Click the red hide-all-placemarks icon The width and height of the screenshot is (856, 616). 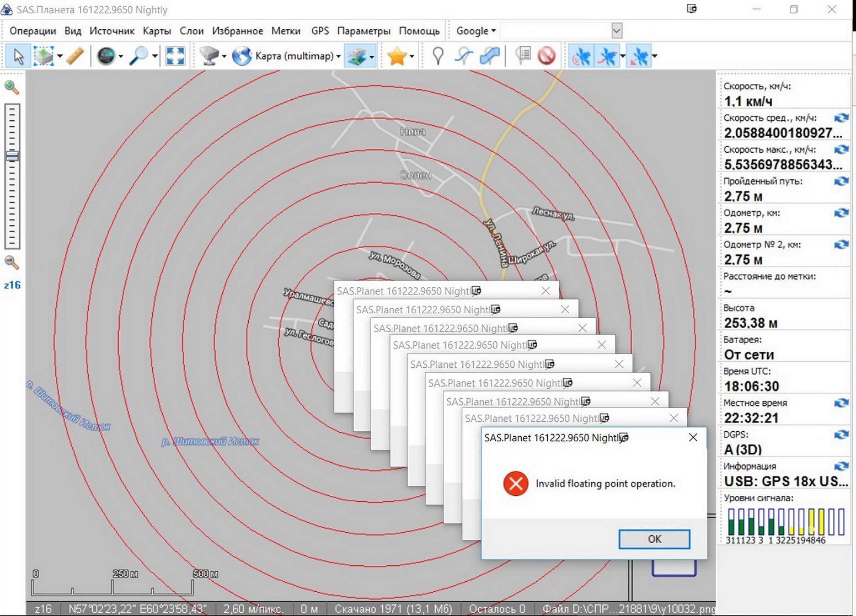tap(546, 56)
